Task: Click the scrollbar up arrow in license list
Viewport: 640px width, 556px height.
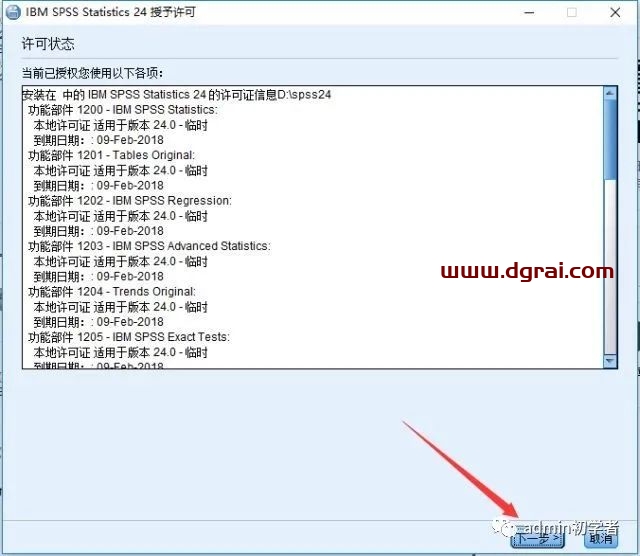Action: [x=610, y=93]
